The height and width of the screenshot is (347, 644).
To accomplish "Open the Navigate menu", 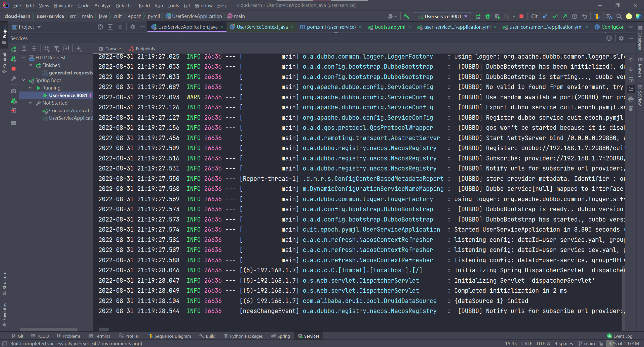I will [63, 5].
